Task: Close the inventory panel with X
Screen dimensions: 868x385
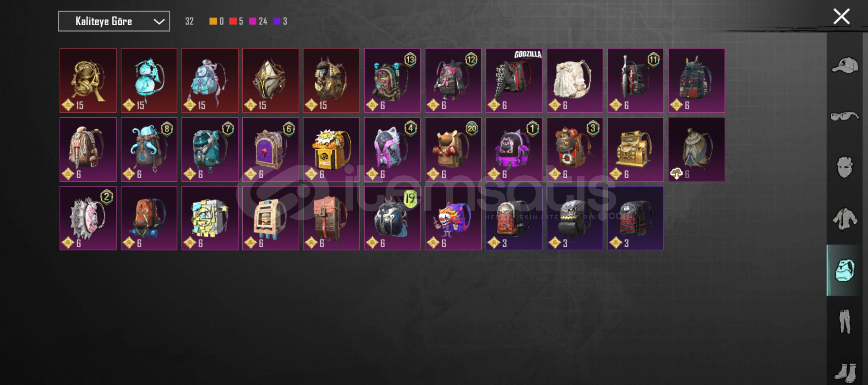Action: [x=842, y=16]
